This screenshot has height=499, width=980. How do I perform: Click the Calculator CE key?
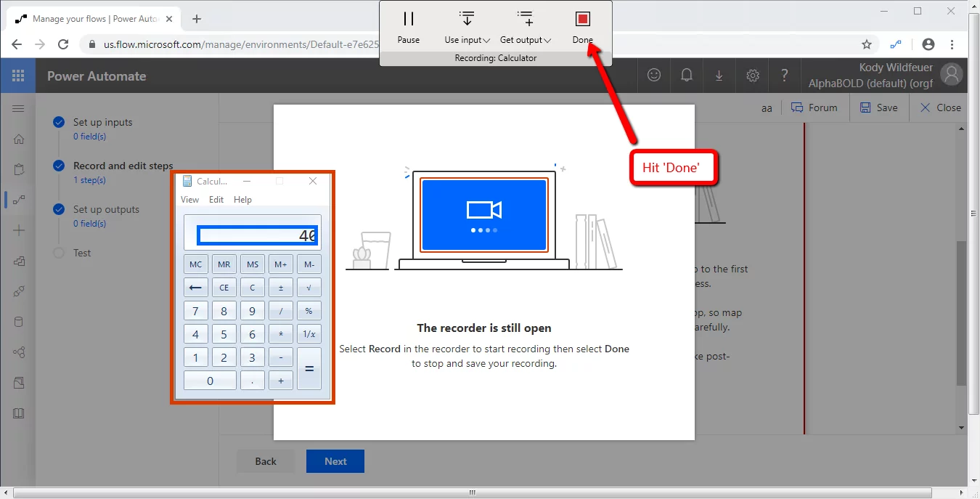[x=224, y=288]
